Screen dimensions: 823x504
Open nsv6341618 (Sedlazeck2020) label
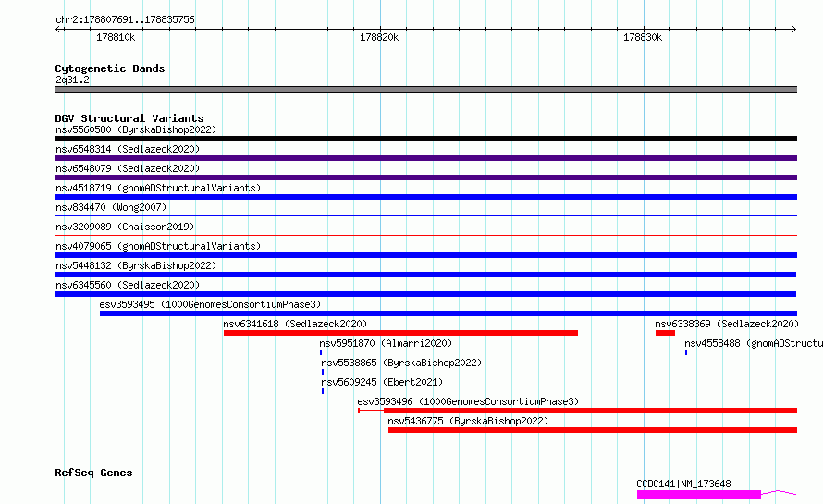pyautogui.click(x=295, y=324)
